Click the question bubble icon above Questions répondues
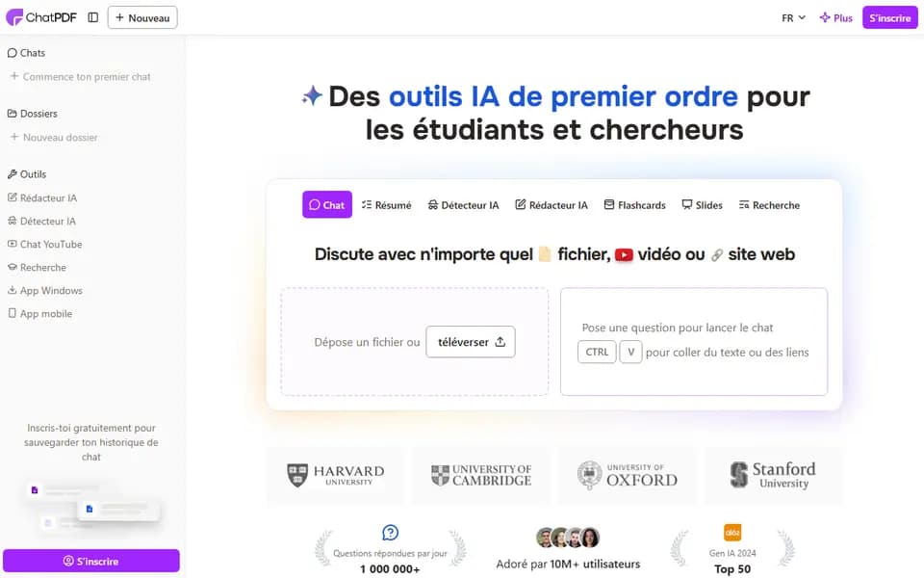Viewport: 924px width, 578px height. point(390,533)
